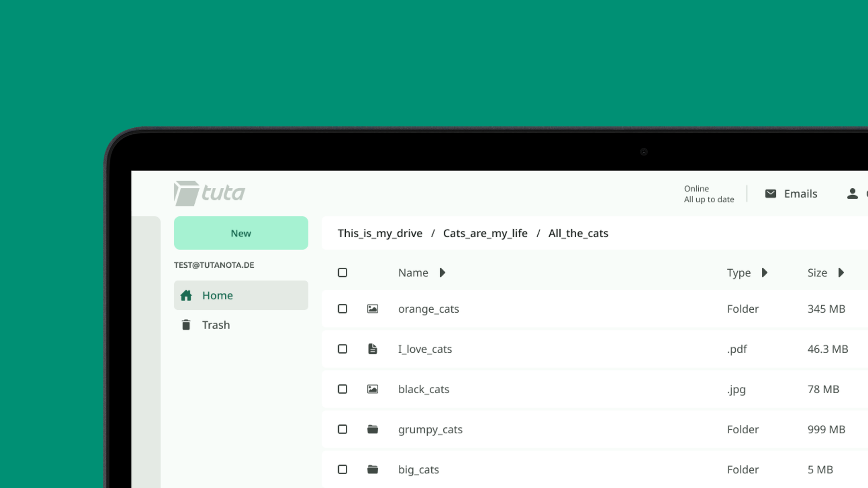This screenshot has height=488, width=868.
Task: Open the account menu via person icon
Action: pyautogui.click(x=852, y=193)
